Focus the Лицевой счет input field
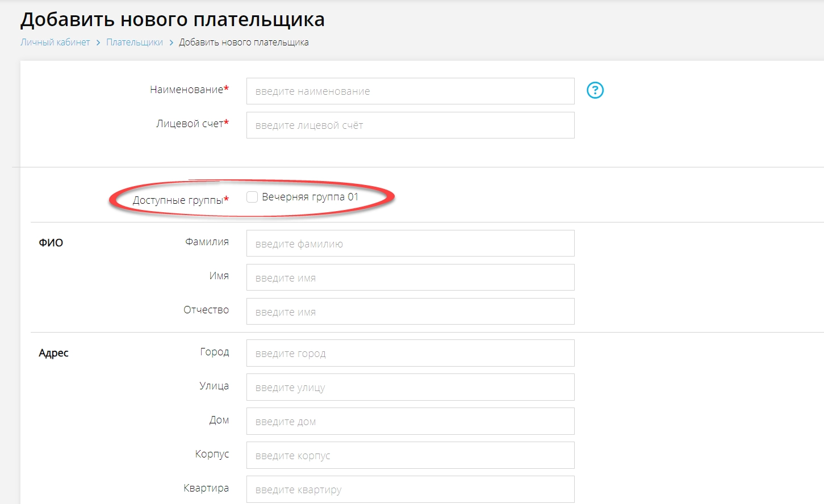The width and height of the screenshot is (824, 504). click(x=410, y=125)
